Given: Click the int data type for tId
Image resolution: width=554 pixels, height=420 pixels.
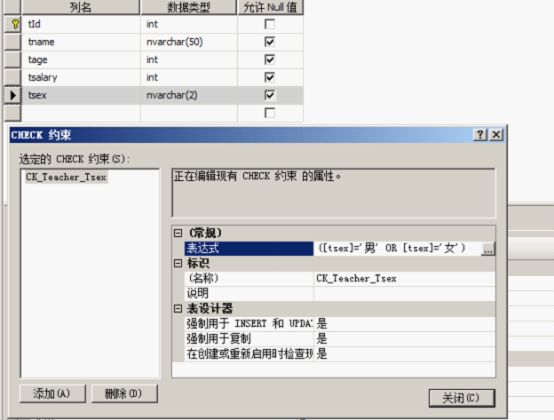Looking at the screenshot, I should (189, 24).
